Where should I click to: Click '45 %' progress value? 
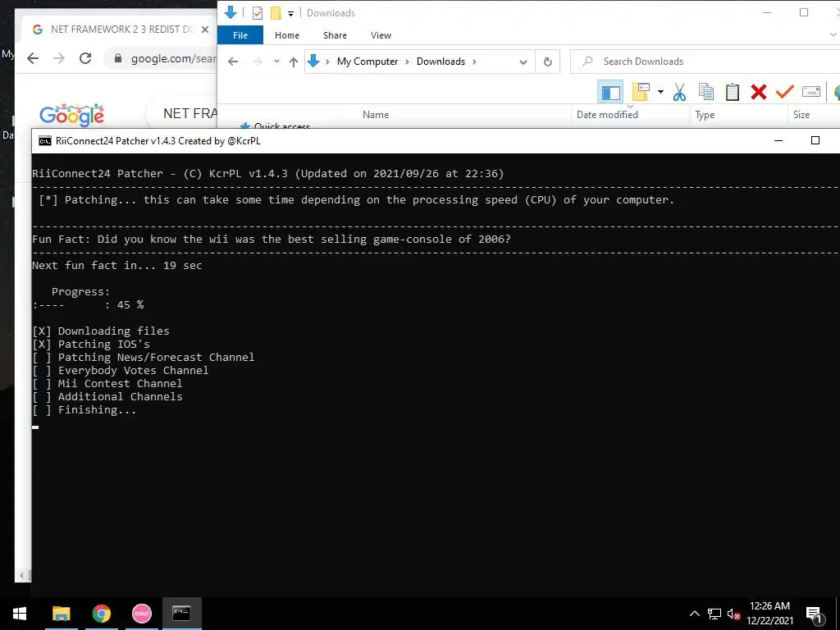130,305
